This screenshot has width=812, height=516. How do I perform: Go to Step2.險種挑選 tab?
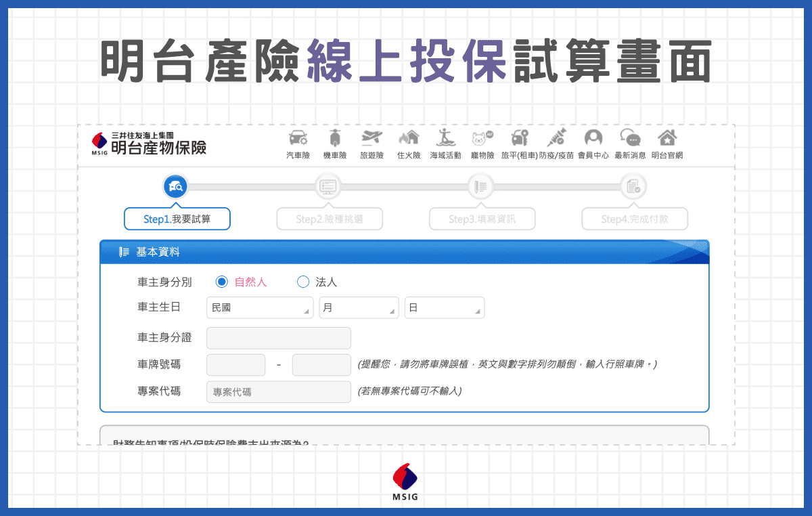[x=330, y=219]
